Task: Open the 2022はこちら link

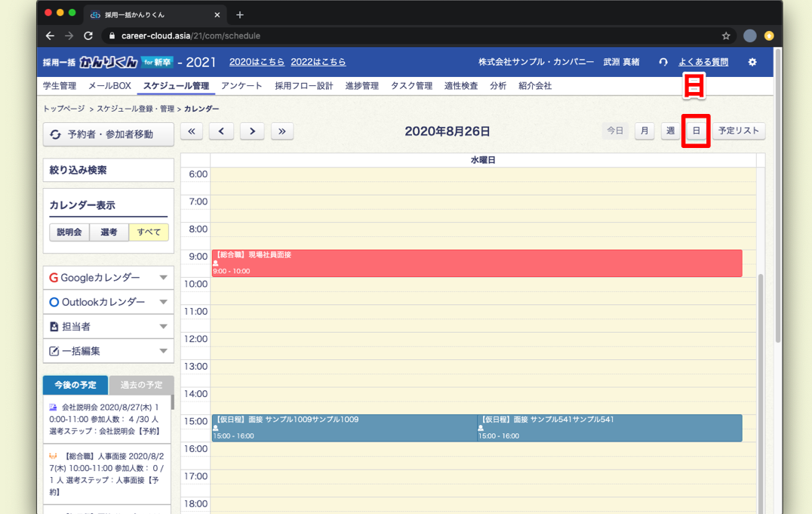Action: 318,62
